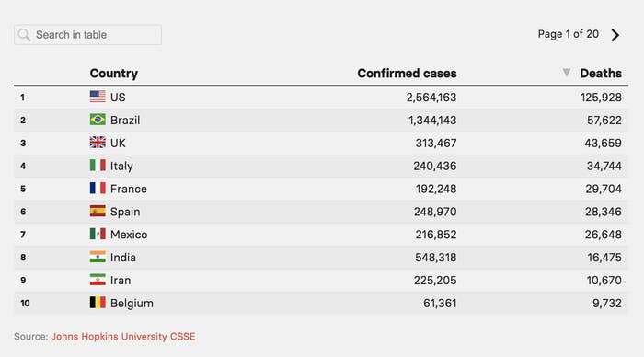Click inside the Search in table field
Viewport: 644px width, 357px height.
(88, 35)
